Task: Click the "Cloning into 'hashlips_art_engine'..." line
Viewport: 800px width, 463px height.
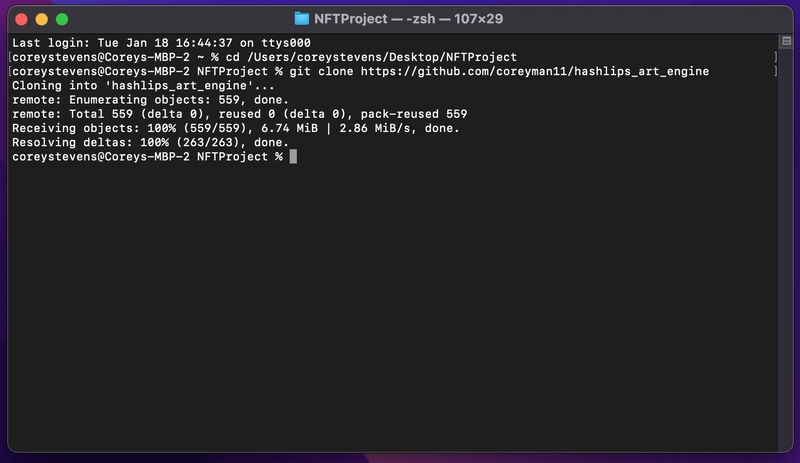Action: (143, 86)
